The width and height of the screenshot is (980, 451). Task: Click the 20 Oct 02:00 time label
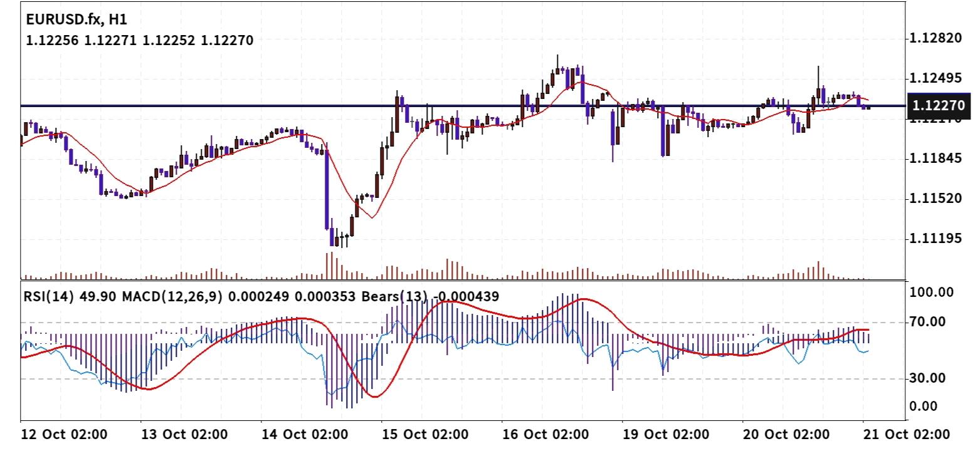point(786,435)
